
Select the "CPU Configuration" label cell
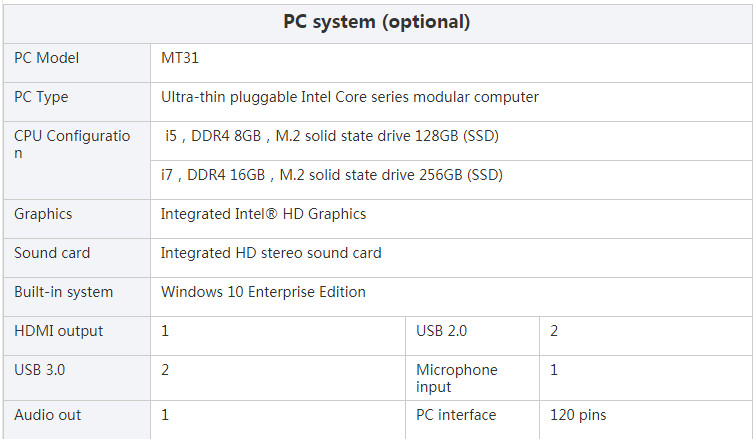(72, 144)
